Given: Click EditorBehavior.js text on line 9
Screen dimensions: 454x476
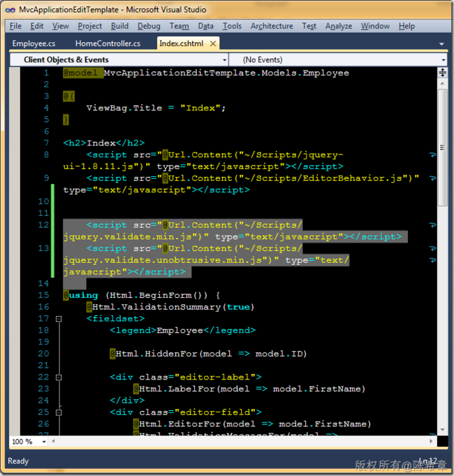Looking at the screenshot, I should [x=353, y=178].
